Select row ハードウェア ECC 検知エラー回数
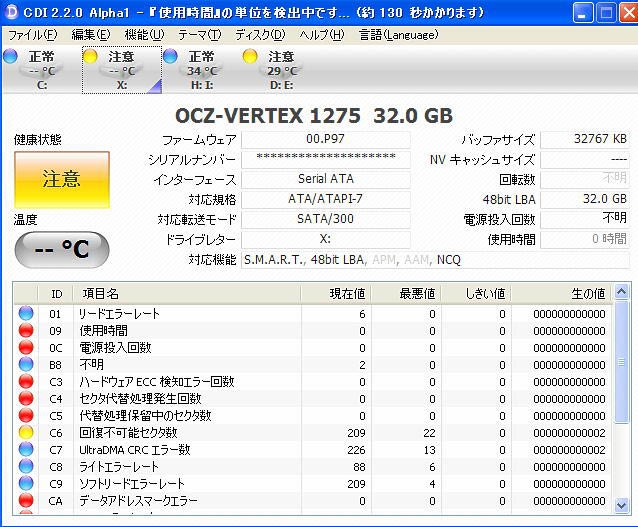This screenshot has width=638, height=527. [x=313, y=381]
